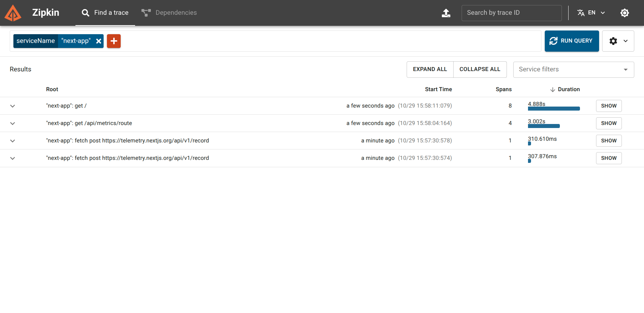Open the Service filters dropdown
The image size is (644, 313).
(573, 70)
